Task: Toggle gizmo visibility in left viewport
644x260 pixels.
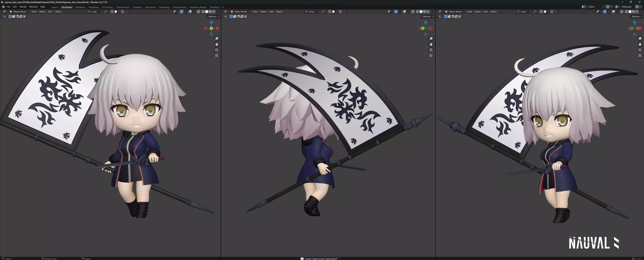Action: 182,12
